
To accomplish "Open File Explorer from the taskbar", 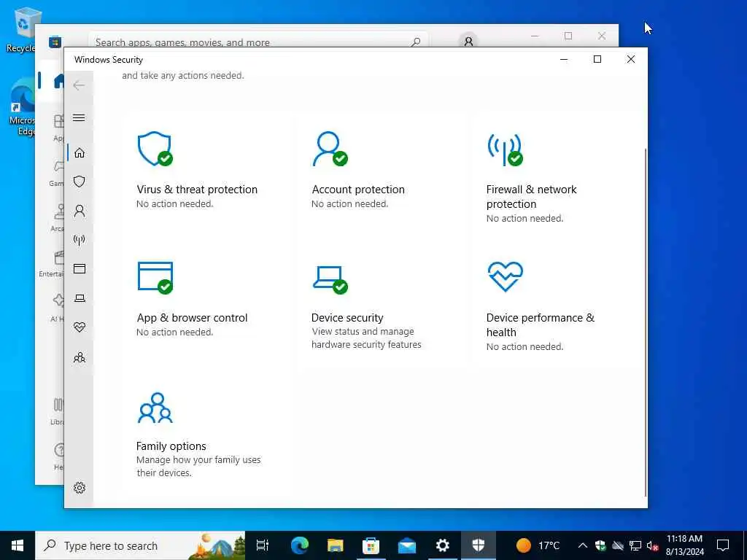I will [x=336, y=545].
